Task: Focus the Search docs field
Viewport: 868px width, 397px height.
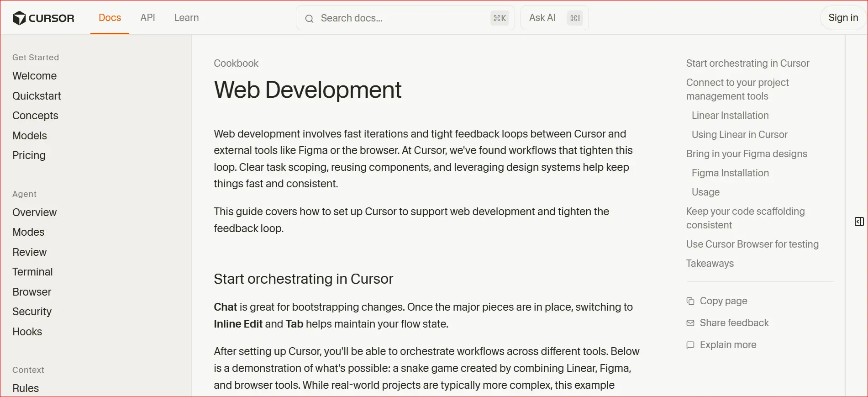Action: pyautogui.click(x=405, y=18)
